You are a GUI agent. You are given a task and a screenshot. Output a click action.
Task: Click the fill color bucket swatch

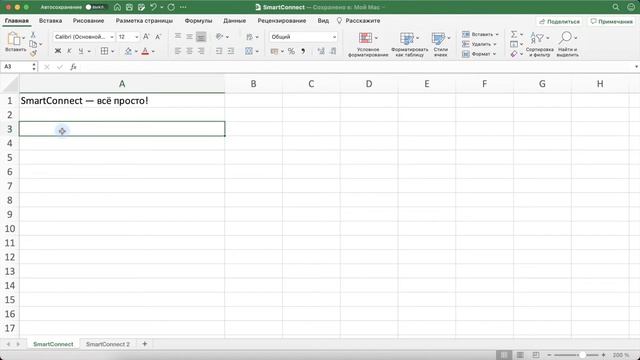[x=128, y=51]
